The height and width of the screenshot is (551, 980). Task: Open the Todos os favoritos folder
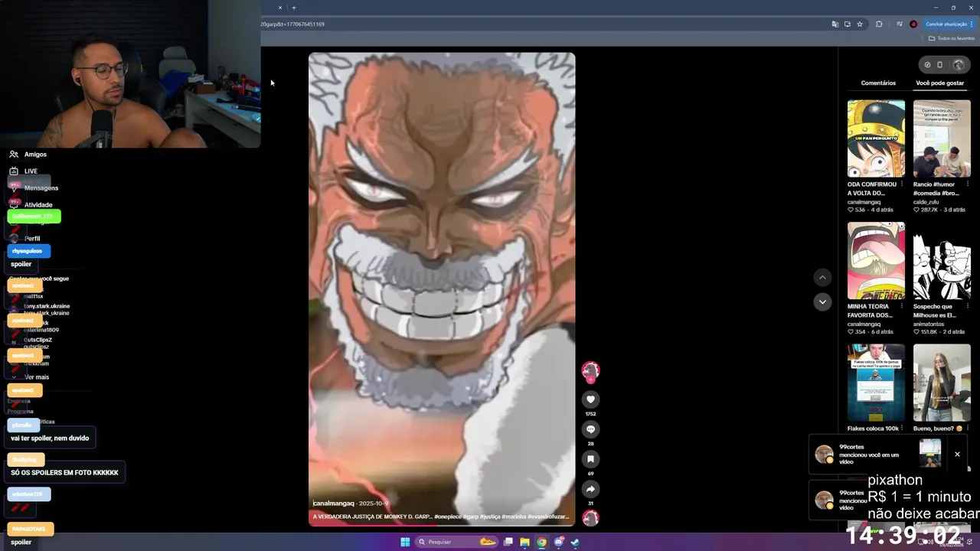952,38
